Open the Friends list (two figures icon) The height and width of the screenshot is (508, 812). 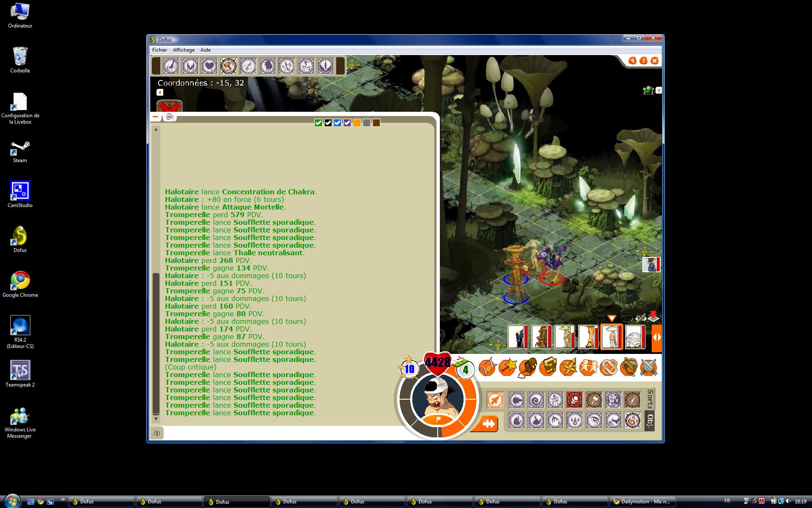[x=588, y=367]
